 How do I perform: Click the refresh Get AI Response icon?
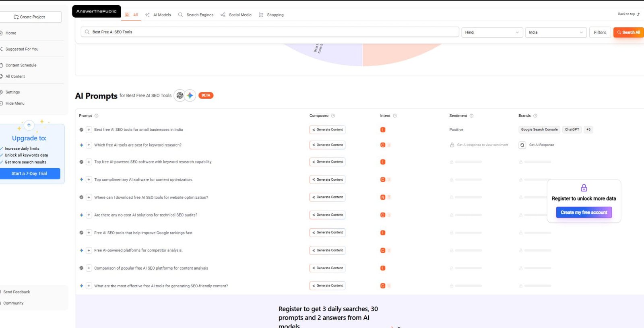(522, 145)
